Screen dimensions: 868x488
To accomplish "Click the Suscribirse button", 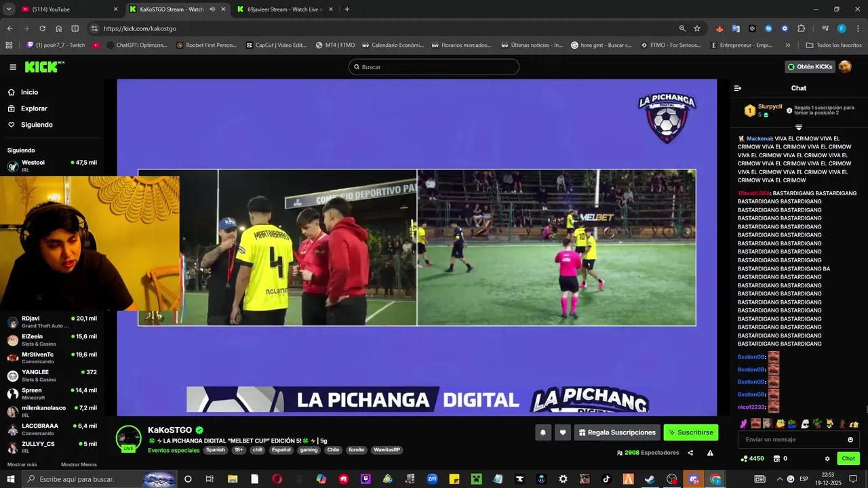I will click(690, 432).
